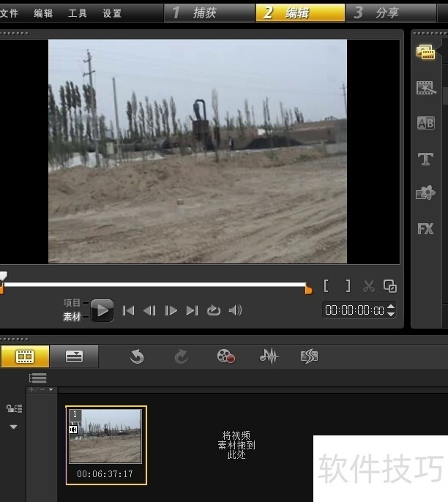Open the Graphics flower library icon

coord(425,192)
